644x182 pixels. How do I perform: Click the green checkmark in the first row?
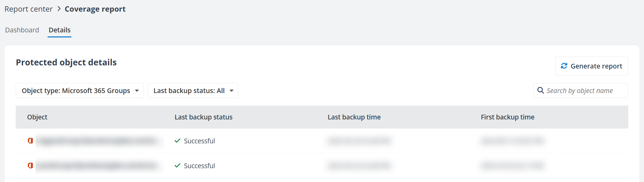point(177,141)
